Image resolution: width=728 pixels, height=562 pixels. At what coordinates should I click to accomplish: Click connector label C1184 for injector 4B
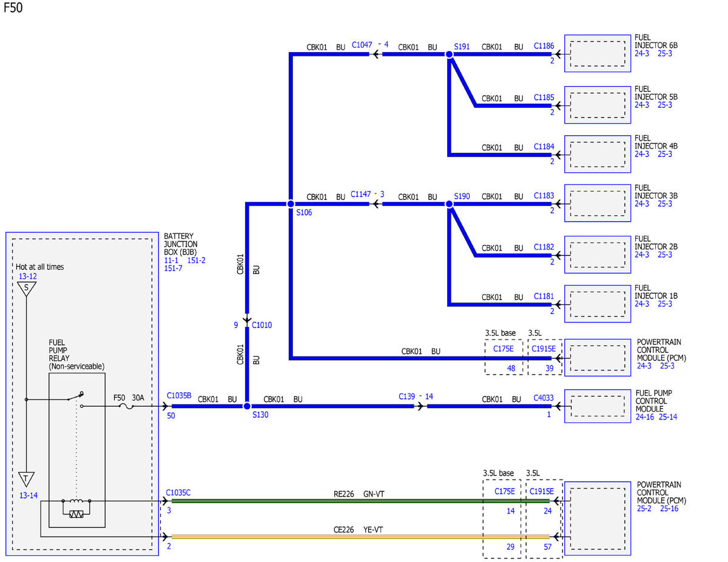click(x=544, y=147)
